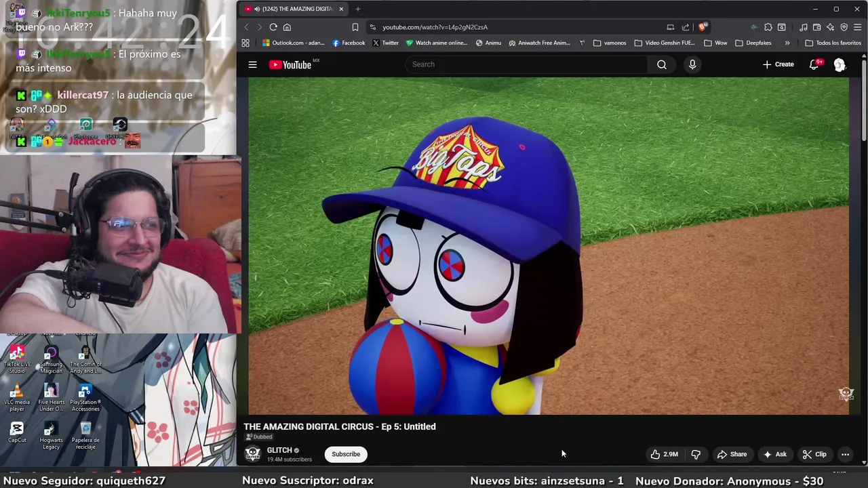The image size is (868, 488).
Task: Open VLC media player desktop shortcut
Action: 17,398
